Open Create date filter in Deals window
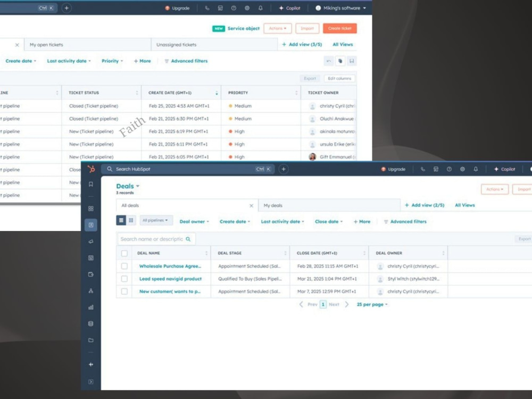The height and width of the screenshot is (399, 532). [235, 221]
